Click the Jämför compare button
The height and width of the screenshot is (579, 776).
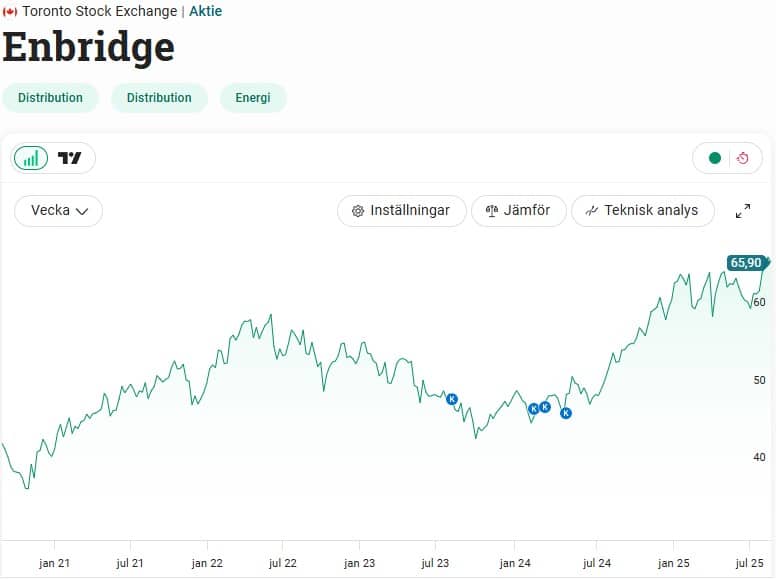(518, 211)
